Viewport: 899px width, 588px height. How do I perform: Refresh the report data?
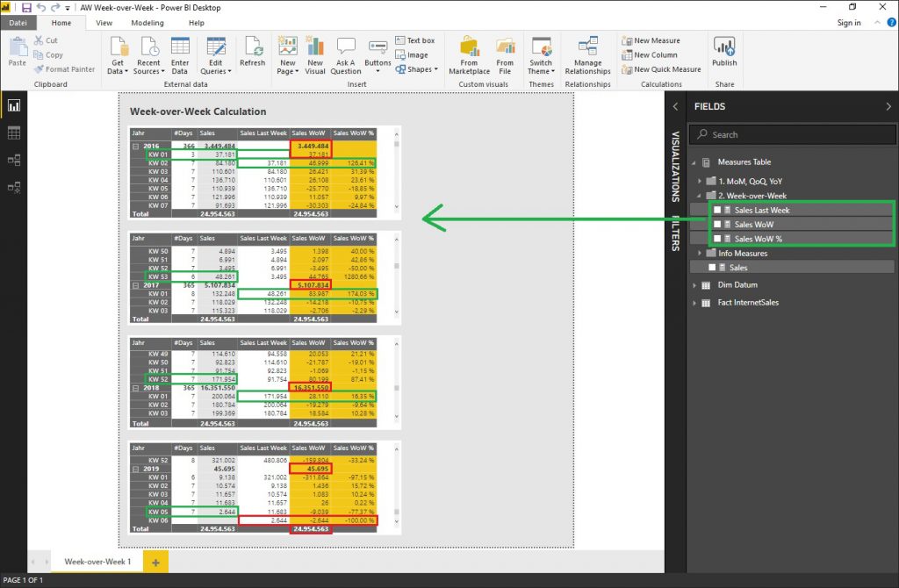(253, 53)
